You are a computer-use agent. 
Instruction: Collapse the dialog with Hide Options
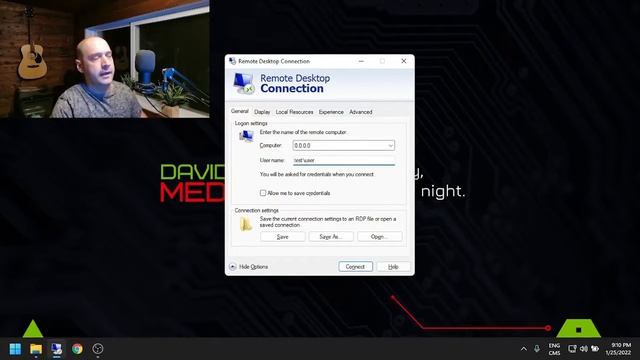click(x=249, y=267)
